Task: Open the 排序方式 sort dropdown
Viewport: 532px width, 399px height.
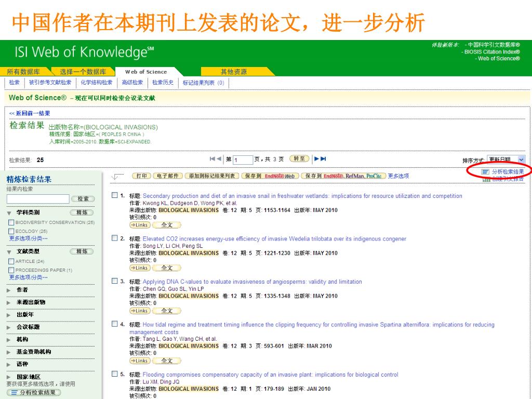Action: click(506, 159)
